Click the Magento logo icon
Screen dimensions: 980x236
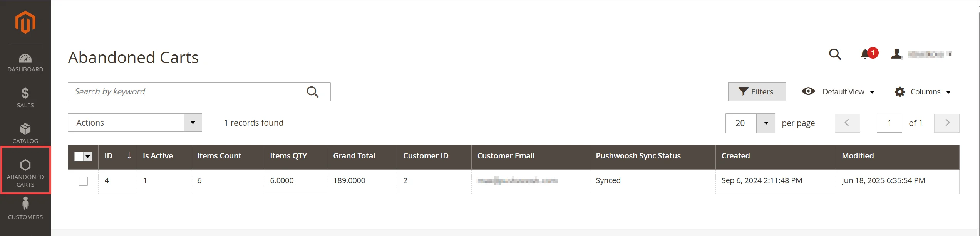[x=25, y=22]
